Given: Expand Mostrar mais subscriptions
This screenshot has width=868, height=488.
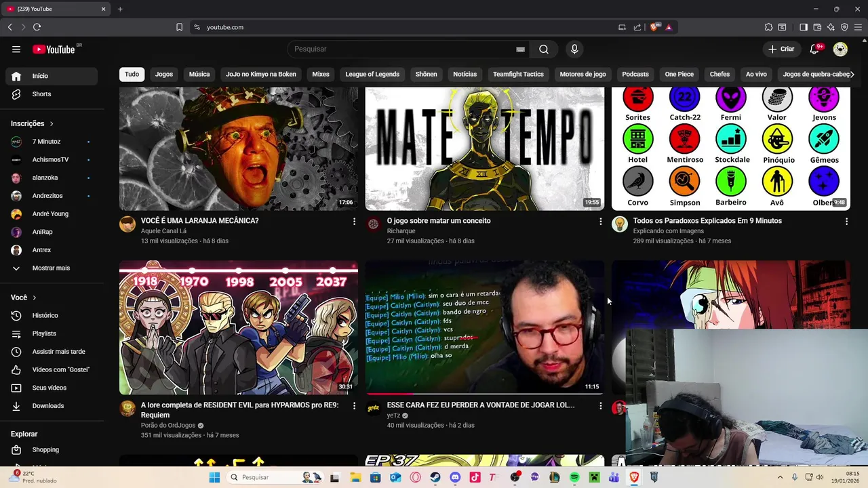Looking at the screenshot, I should [52, 268].
